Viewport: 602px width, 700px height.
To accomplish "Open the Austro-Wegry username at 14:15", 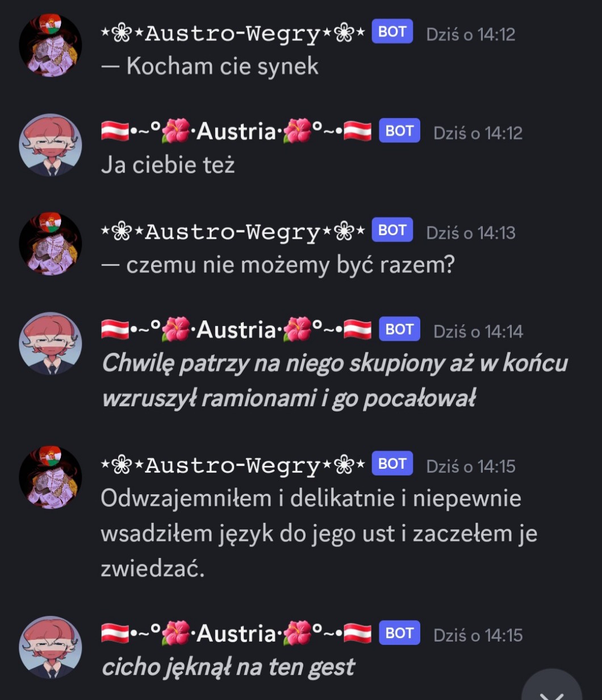I will tap(232, 465).
